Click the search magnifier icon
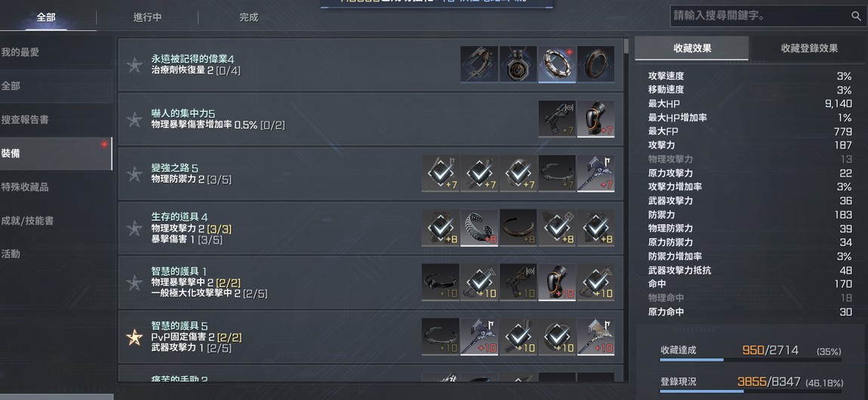The image size is (868, 400). click(856, 17)
